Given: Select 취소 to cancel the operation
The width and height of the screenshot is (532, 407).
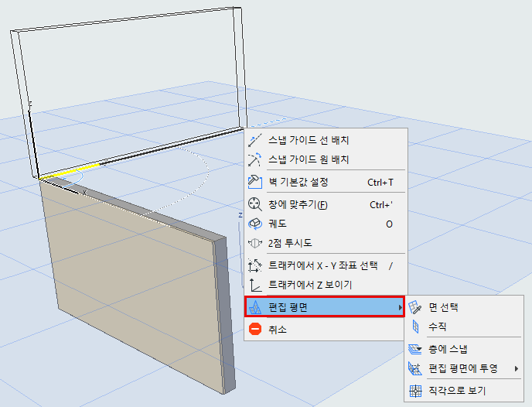Looking at the screenshot, I should pos(326,330).
